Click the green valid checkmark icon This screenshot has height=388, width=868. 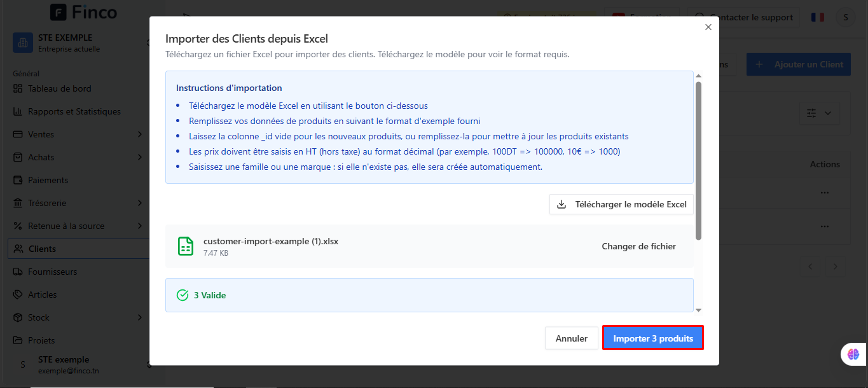(x=183, y=295)
